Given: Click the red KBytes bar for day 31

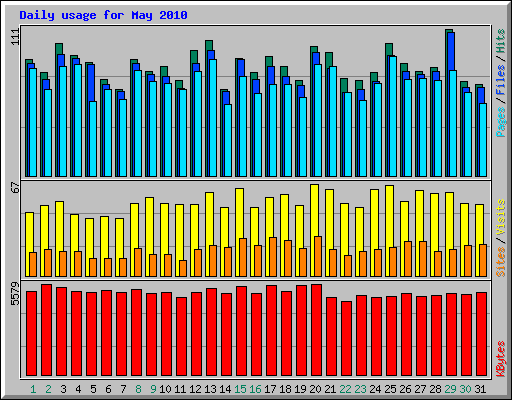Looking at the screenshot, I should tap(482, 334).
